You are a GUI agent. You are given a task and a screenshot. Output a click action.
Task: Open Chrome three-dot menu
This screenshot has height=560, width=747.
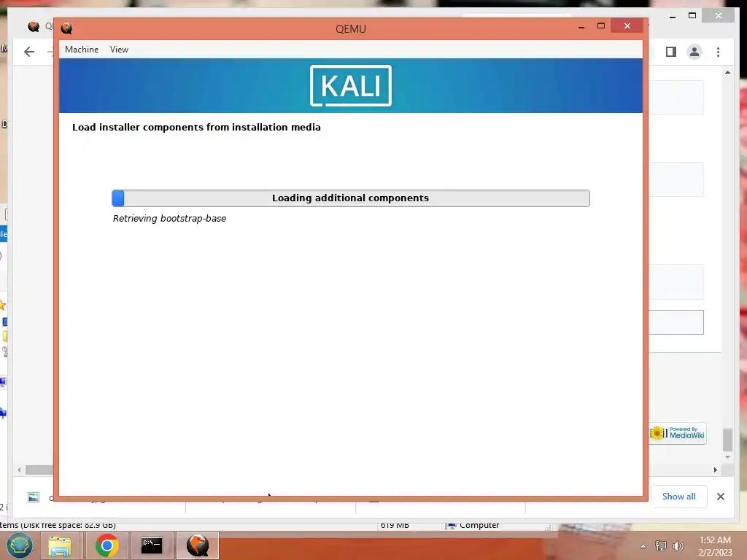click(x=719, y=52)
